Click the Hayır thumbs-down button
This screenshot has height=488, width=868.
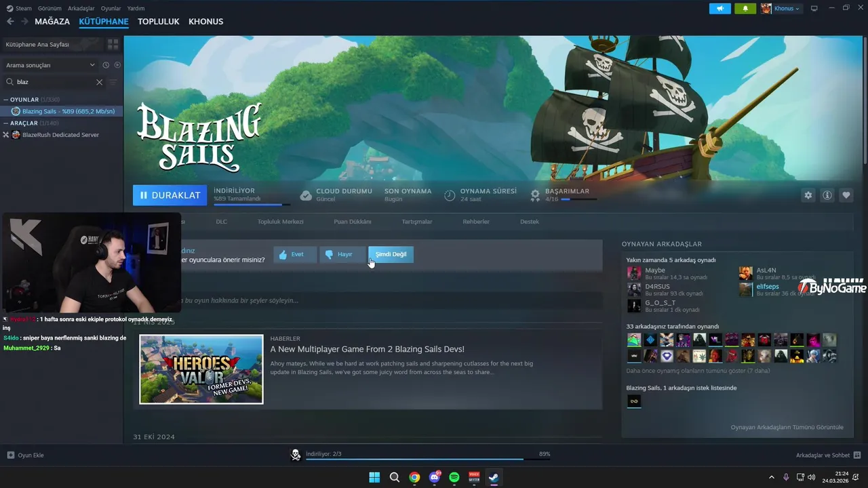click(x=342, y=254)
